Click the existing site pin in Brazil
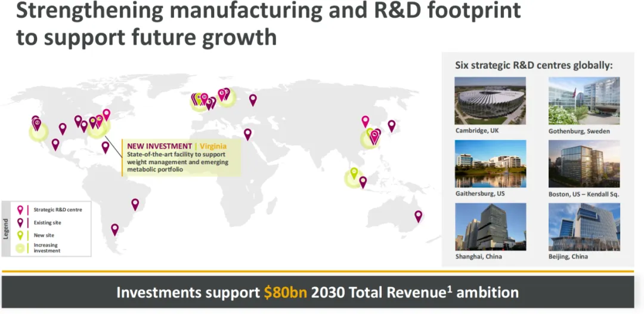 pos(135,204)
